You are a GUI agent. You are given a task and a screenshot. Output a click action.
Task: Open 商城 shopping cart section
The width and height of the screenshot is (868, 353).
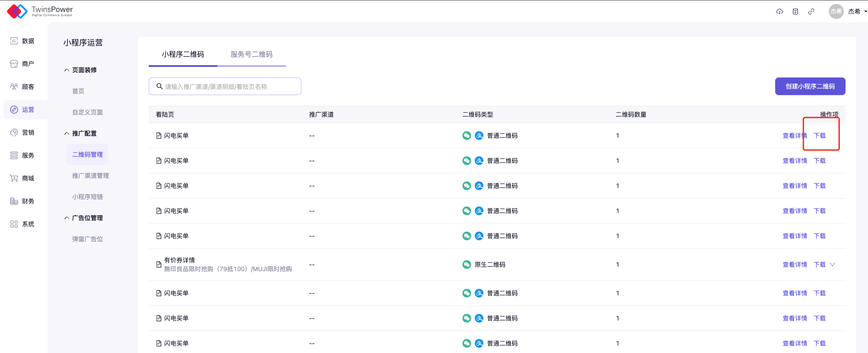click(x=22, y=178)
